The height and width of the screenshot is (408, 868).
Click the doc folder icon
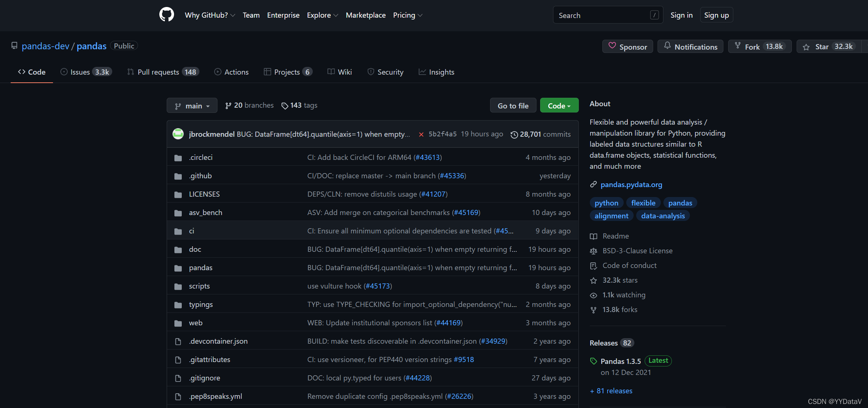coord(178,250)
